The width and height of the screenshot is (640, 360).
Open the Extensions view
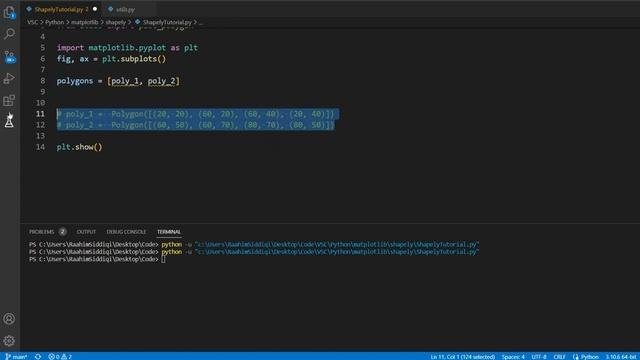(x=9, y=100)
